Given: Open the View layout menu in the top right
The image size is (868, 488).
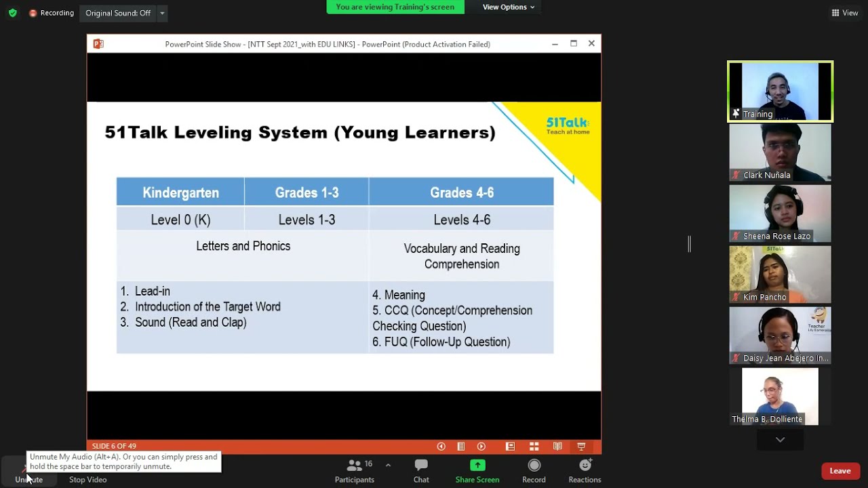Looking at the screenshot, I should coord(845,13).
